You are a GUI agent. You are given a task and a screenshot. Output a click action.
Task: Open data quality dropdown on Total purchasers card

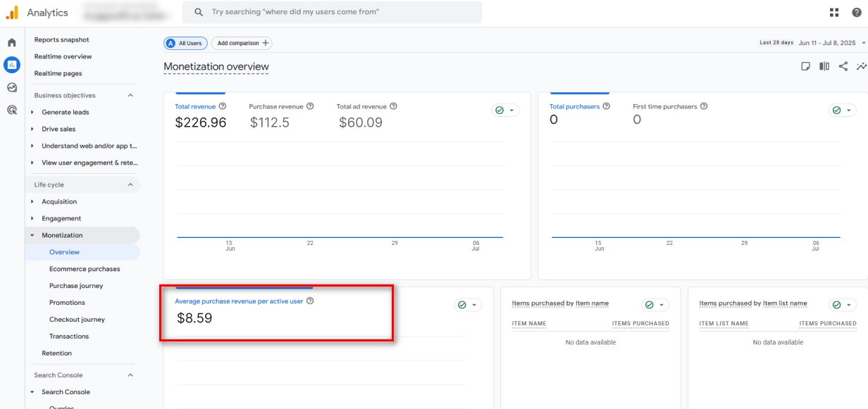click(842, 111)
